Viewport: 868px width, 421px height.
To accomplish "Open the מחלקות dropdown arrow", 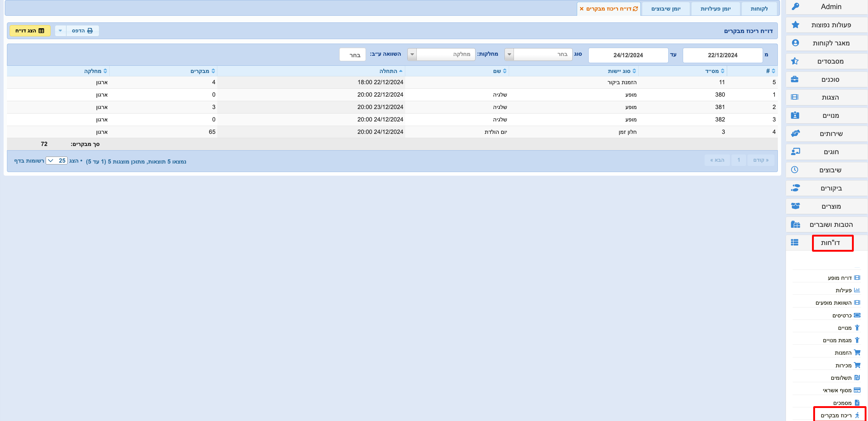I will coord(412,54).
